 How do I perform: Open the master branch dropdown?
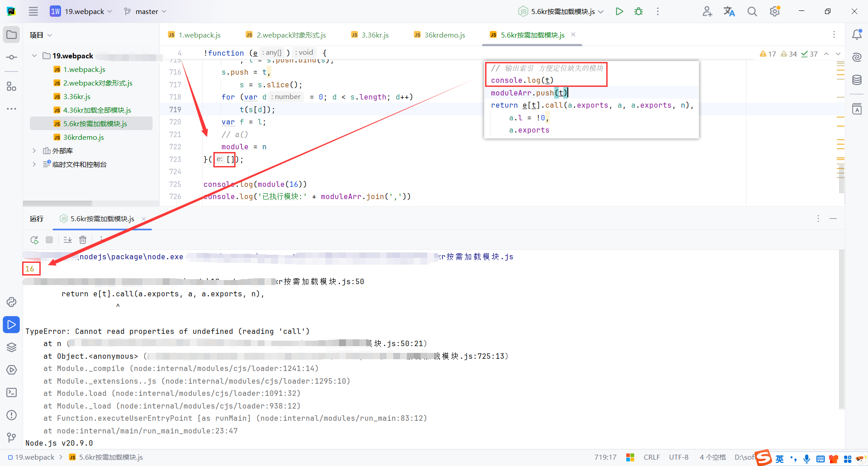coord(145,11)
